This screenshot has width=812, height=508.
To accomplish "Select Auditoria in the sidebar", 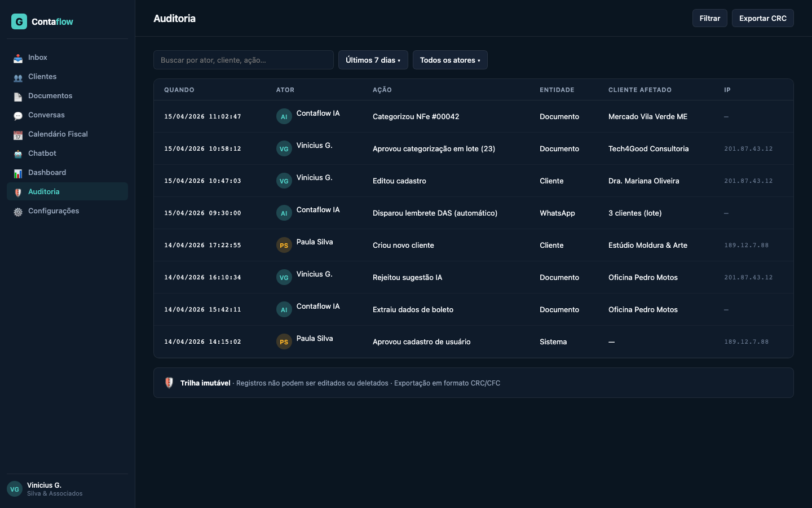I will 44,192.
